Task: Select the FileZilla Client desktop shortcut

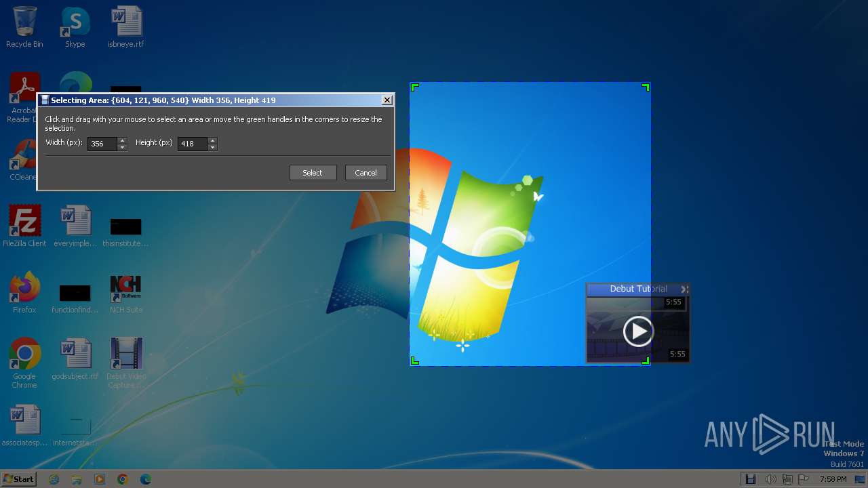Action: point(24,226)
